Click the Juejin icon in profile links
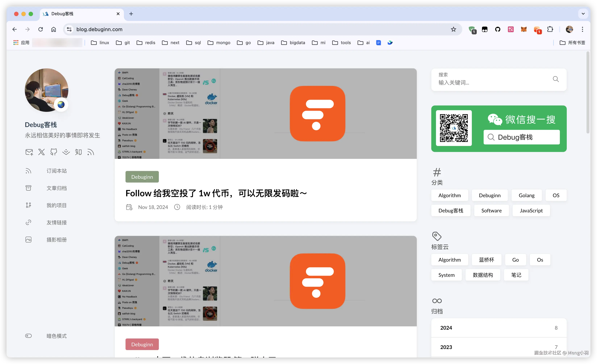 [x=66, y=152]
